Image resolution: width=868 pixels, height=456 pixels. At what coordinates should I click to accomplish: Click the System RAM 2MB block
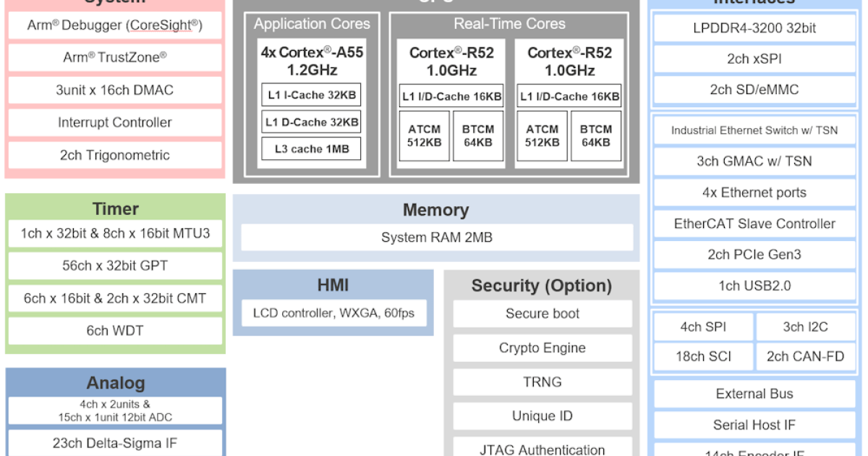(x=436, y=237)
